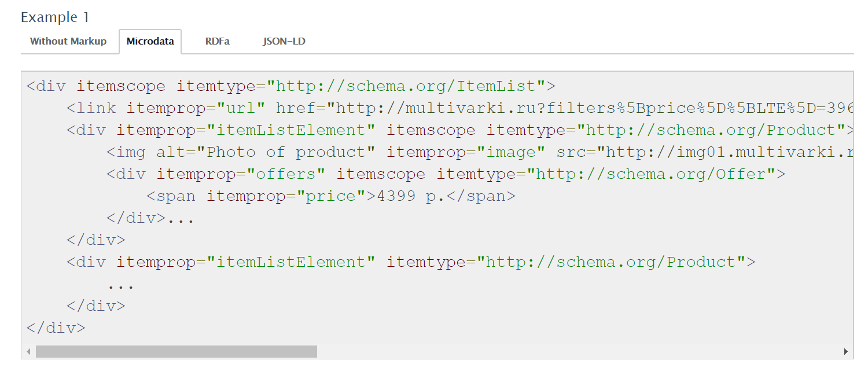Open the RDFa tab

[x=217, y=41]
